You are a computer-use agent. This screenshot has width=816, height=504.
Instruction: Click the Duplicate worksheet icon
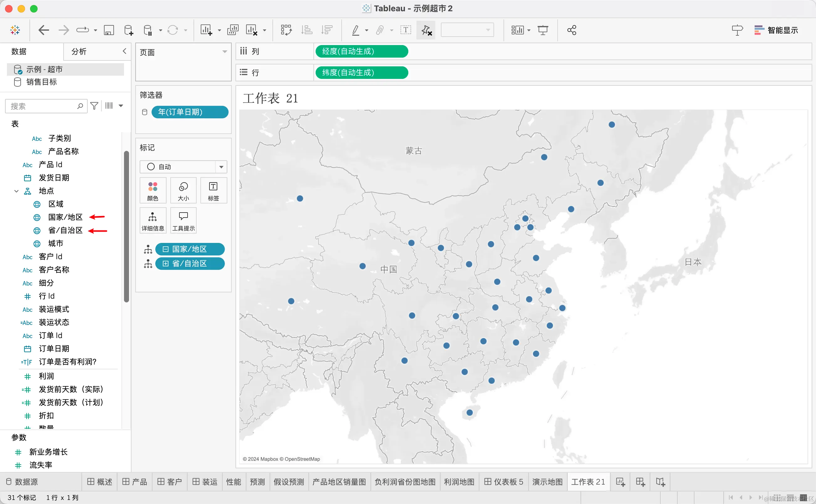click(233, 30)
